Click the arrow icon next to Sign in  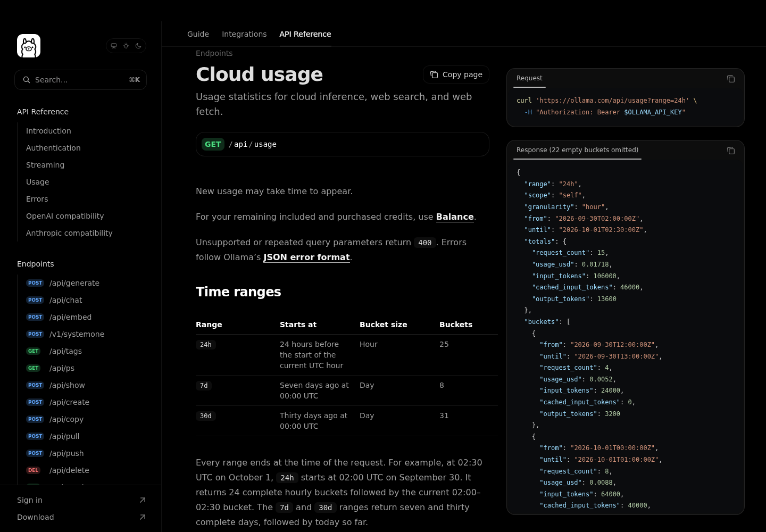(143, 500)
